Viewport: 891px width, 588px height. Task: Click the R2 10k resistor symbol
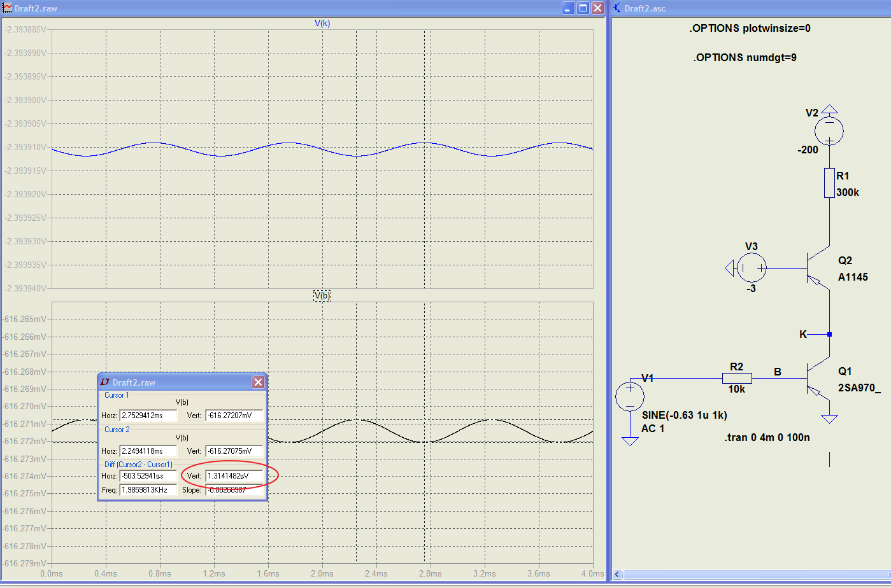tap(737, 379)
